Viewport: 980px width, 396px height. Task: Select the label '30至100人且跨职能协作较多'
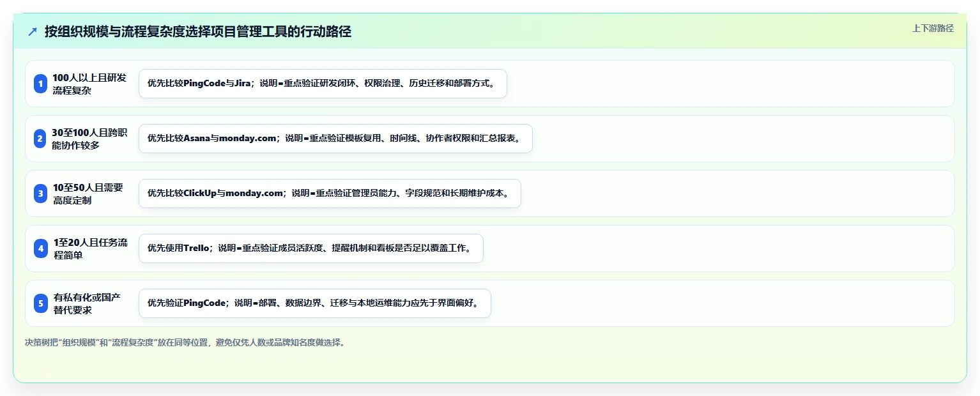(x=90, y=139)
